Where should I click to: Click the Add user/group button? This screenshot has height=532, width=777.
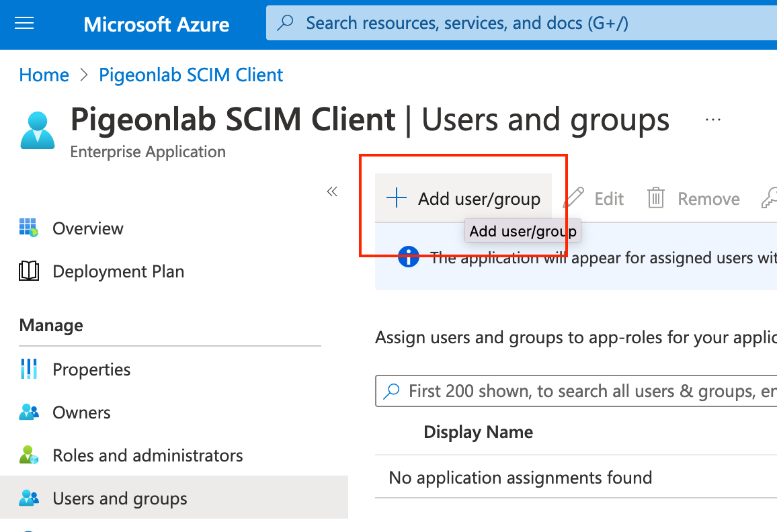(463, 198)
